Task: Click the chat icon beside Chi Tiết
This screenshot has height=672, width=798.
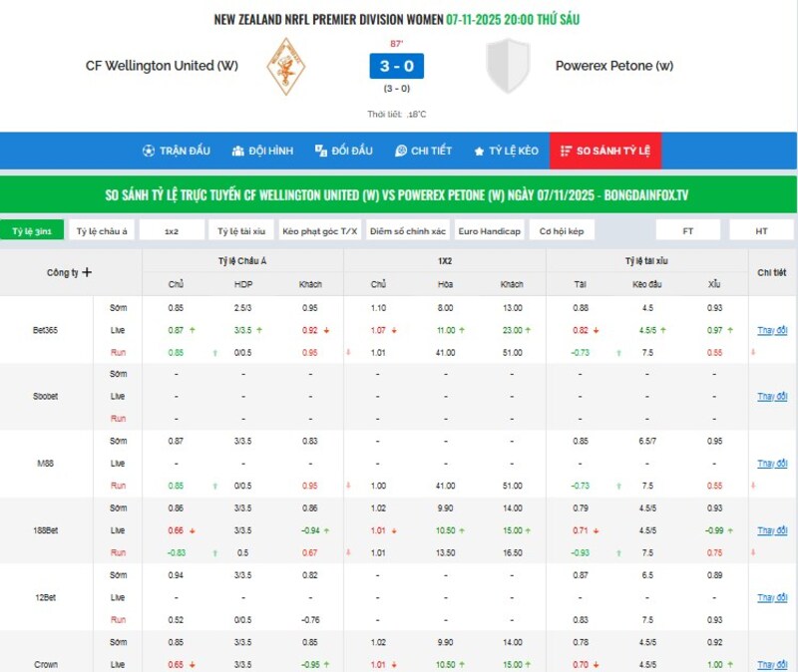Action: click(x=401, y=151)
